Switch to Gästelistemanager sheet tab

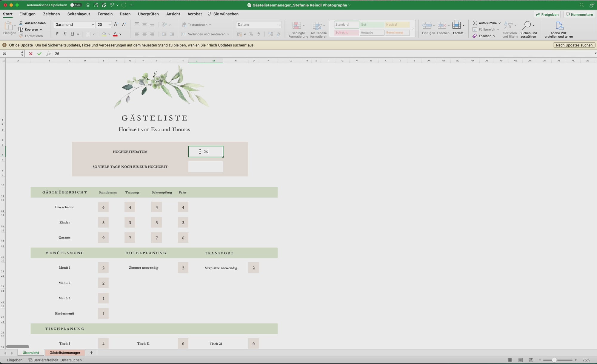click(x=65, y=353)
